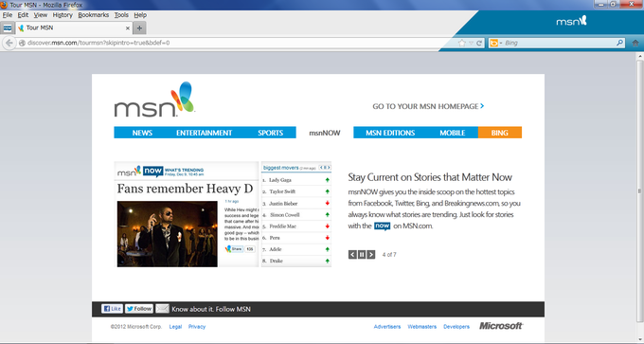This screenshot has width=644, height=344.
Task: Follow Go To Your MSN Homepage link
Action: coord(428,106)
